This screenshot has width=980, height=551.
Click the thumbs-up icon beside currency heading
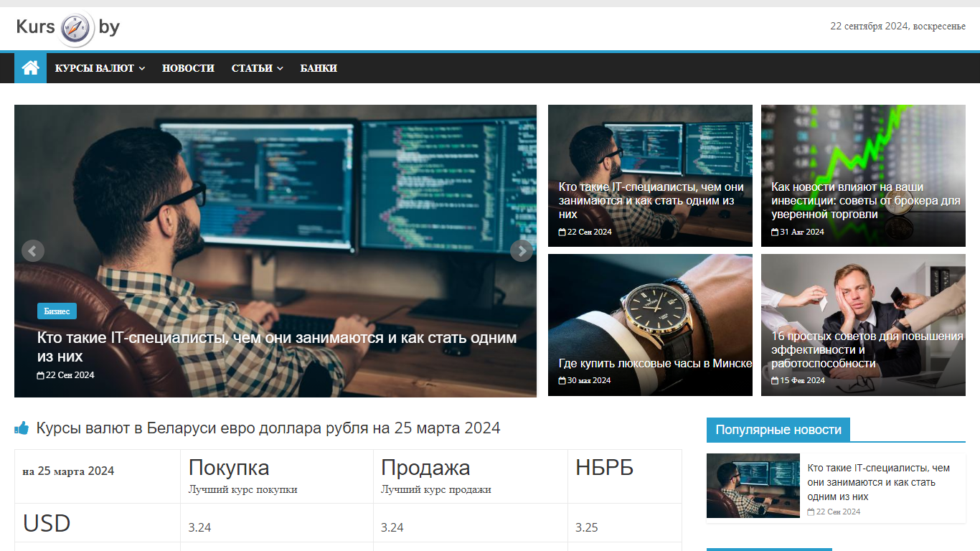tap(22, 428)
